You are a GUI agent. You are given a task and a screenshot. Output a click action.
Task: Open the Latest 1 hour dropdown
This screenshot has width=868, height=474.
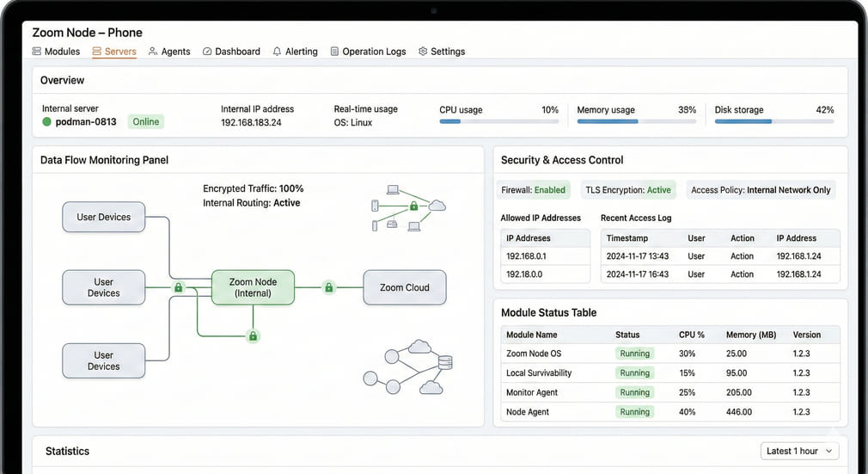(799, 451)
